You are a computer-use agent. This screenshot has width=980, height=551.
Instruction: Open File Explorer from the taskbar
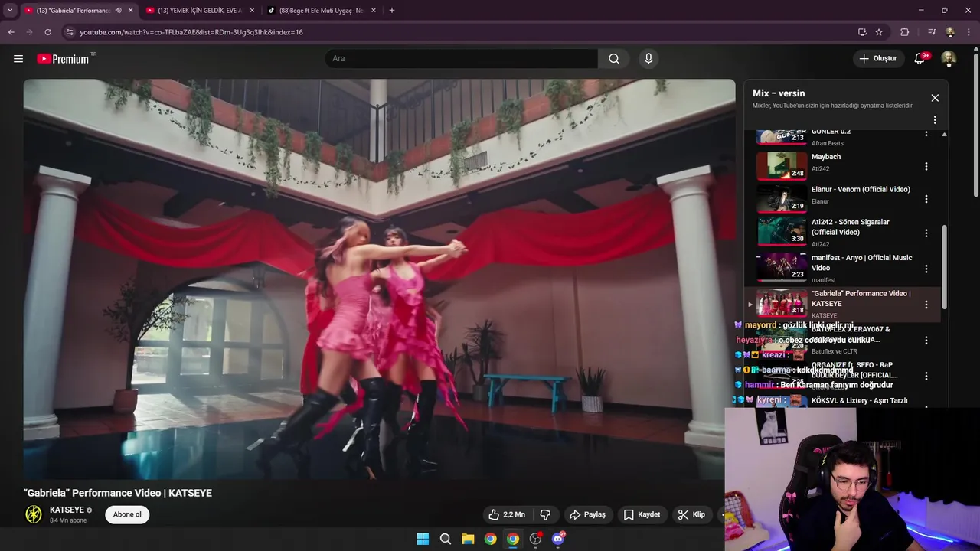coord(468,539)
